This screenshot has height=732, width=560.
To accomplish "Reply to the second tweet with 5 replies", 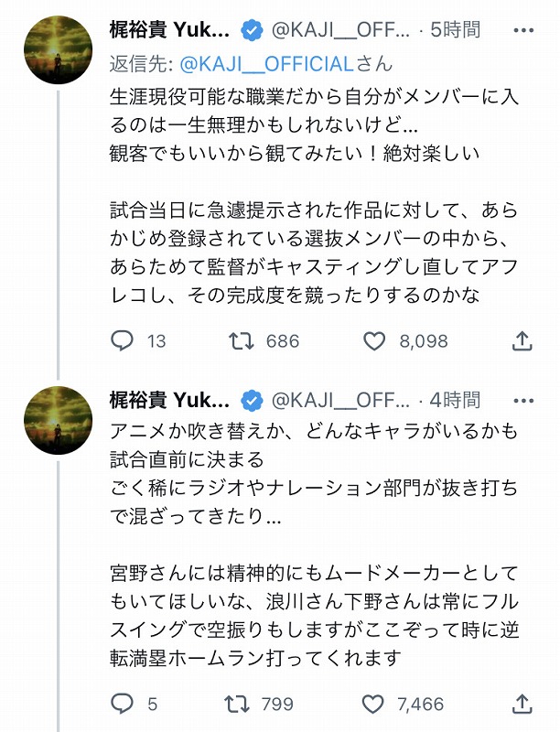I will [x=122, y=704].
